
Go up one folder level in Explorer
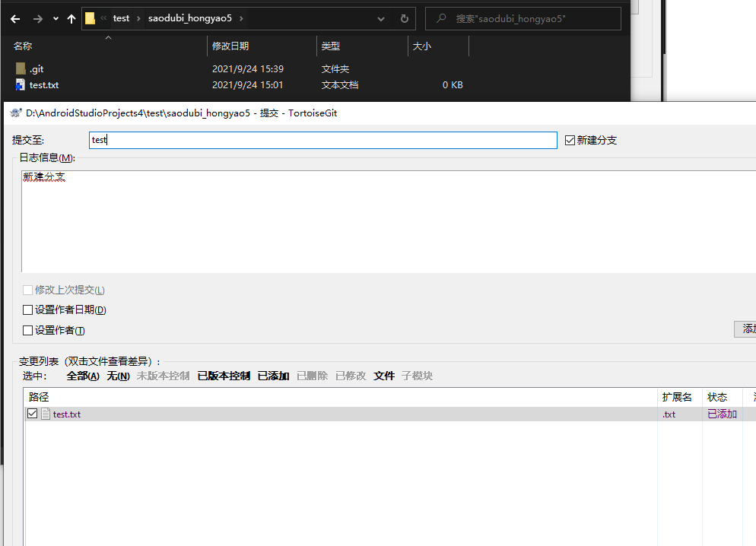point(71,19)
